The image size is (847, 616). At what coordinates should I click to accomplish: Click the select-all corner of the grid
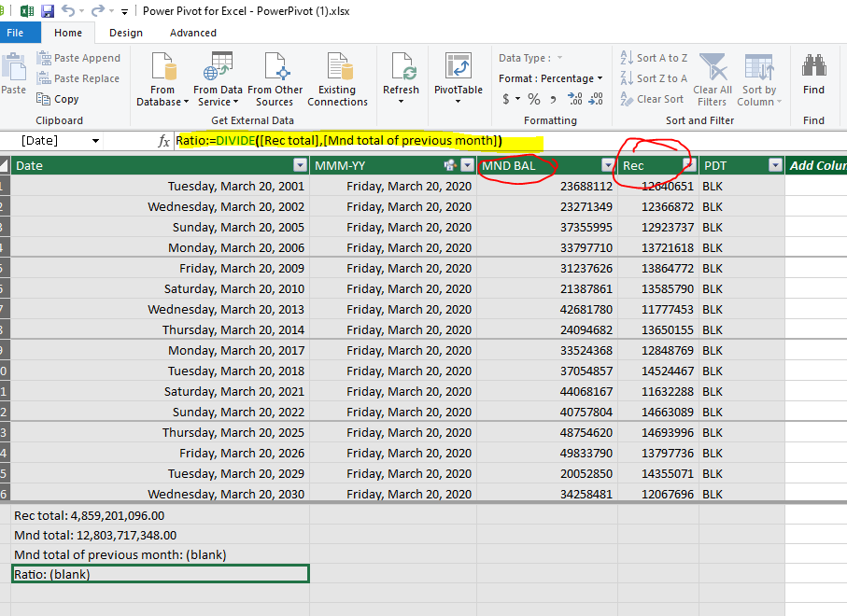point(5,165)
